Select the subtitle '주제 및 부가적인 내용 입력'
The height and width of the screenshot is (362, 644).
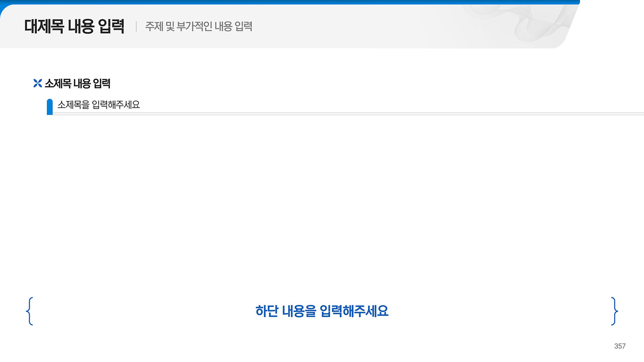[x=198, y=26]
